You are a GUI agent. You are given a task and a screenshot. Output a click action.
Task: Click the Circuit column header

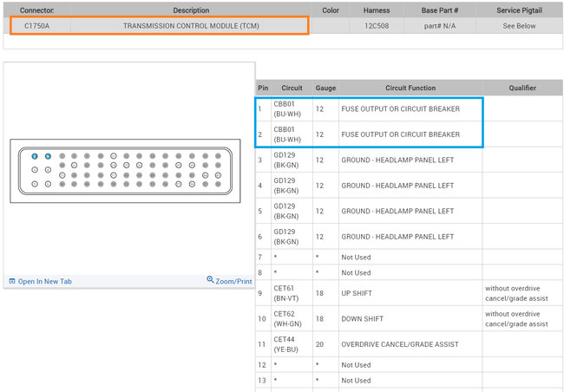click(292, 88)
